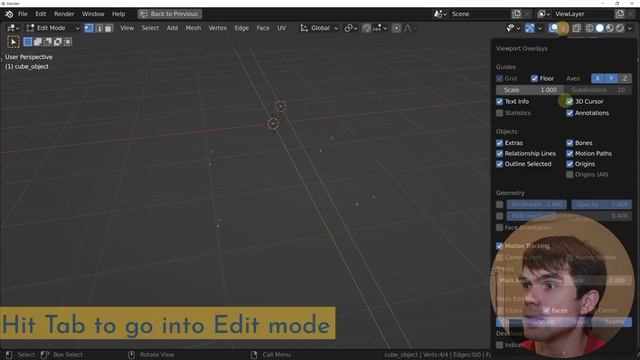Image resolution: width=640 pixels, height=360 pixels.
Task: Click the ViewLayer name field
Action: 582,14
